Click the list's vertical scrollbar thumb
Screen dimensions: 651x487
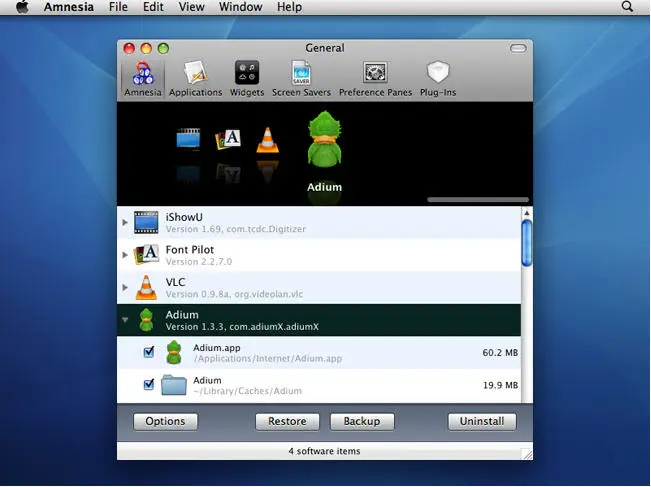point(526,243)
